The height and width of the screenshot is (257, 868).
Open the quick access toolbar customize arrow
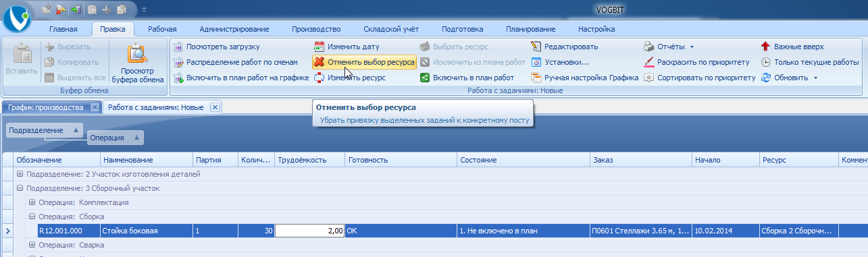(145, 9)
